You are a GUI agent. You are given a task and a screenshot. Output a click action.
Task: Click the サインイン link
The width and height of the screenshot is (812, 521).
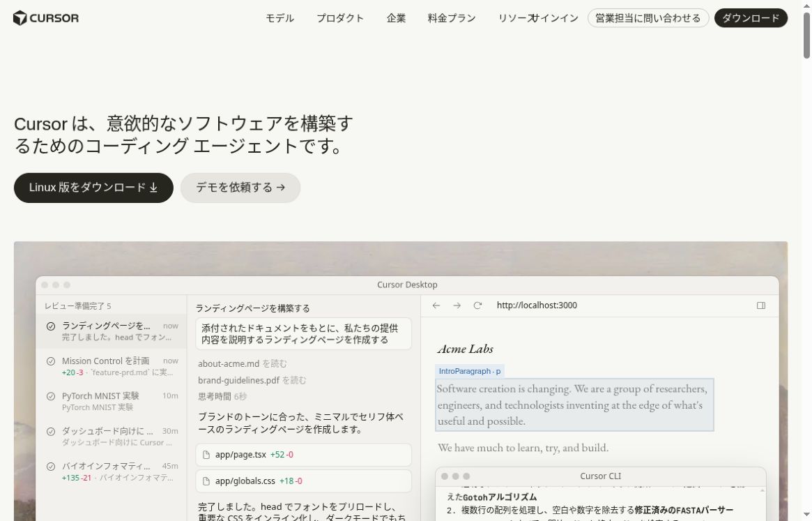click(557, 18)
